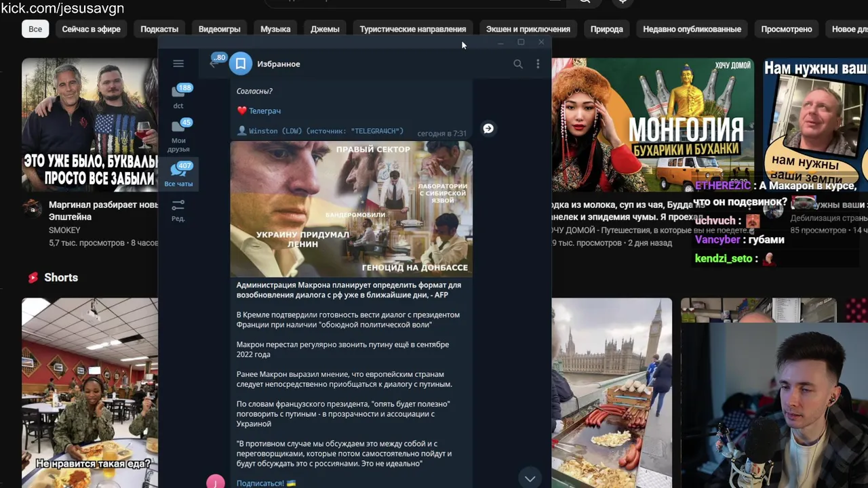Open the Избранное bookmark avatar
Screen dimensions: 868x488
(240, 64)
